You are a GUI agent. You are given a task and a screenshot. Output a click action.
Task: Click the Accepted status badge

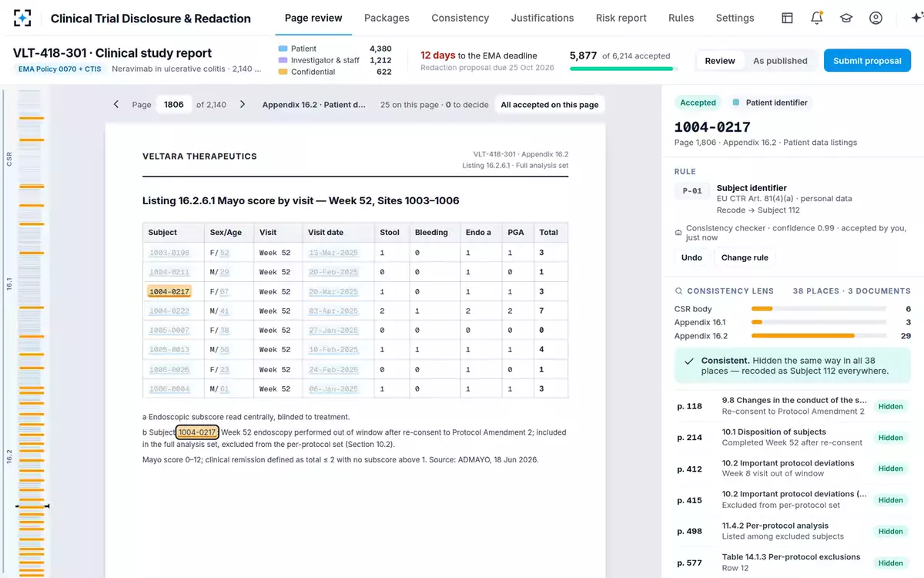[698, 102]
